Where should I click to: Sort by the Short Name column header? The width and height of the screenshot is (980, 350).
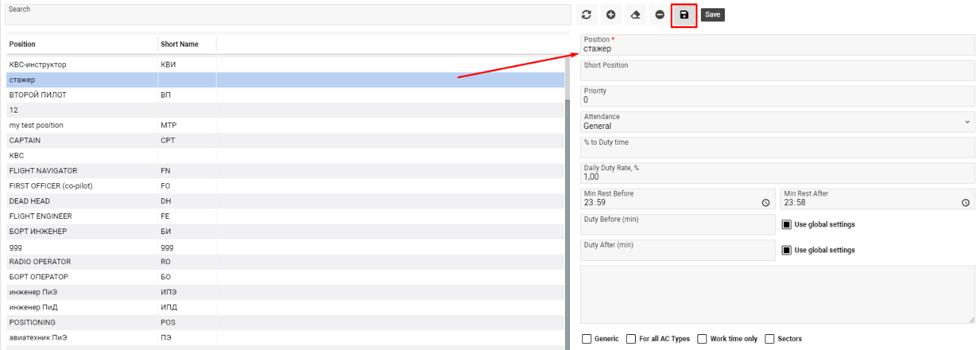180,44
